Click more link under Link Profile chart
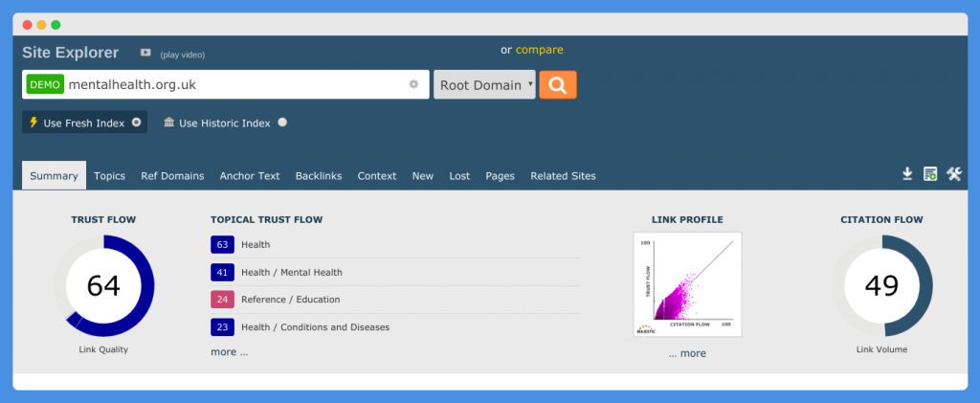Screen dimensions: 980x403 click(x=687, y=353)
